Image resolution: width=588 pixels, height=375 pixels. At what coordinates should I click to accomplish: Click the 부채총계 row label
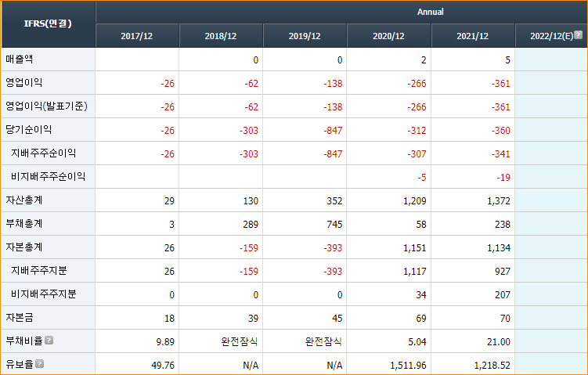(x=23, y=223)
